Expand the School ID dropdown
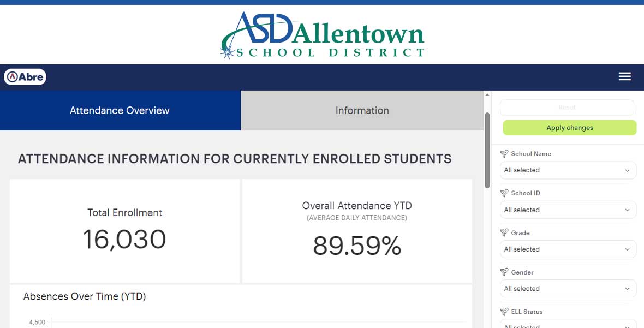This screenshot has height=328, width=644. tap(568, 210)
